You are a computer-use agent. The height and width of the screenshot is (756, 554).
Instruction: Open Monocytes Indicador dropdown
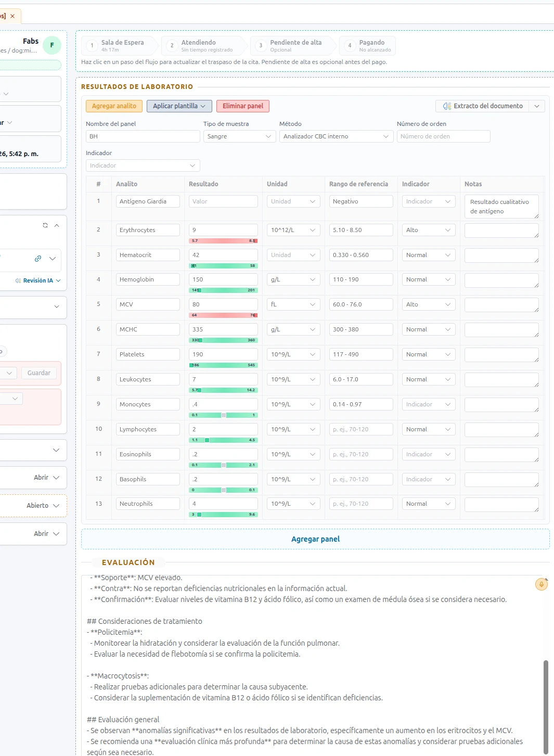pos(429,404)
